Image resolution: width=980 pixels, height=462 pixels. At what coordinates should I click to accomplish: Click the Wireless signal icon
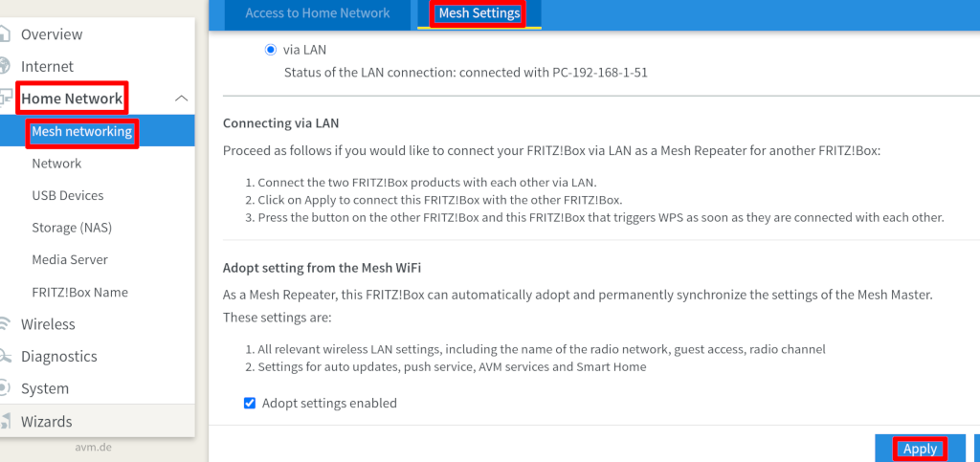tap(5, 324)
